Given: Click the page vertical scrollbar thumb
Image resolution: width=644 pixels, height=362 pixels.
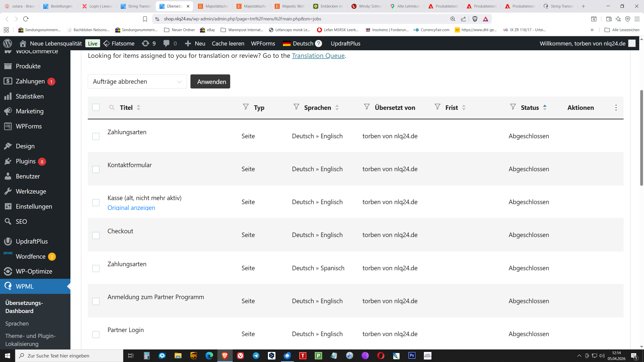Looking at the screenshot, I should click(641, 138).
